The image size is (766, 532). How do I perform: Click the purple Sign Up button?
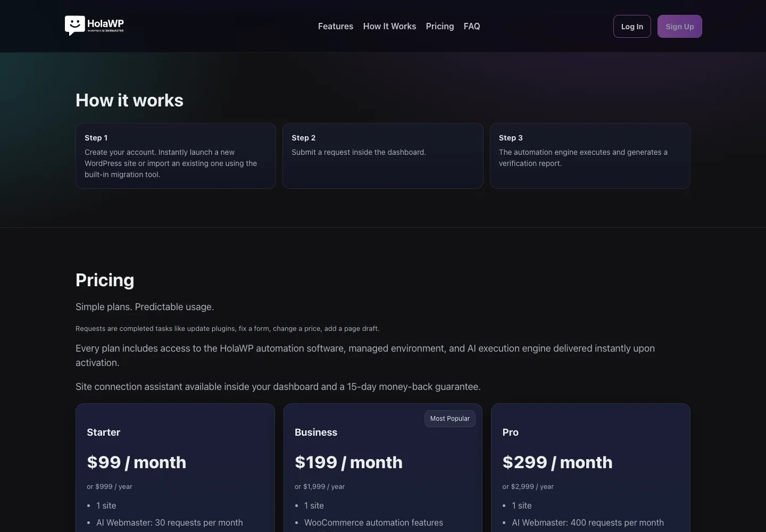680,27
